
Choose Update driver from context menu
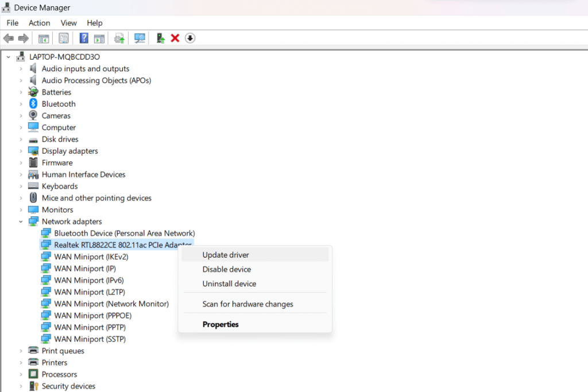tap(226, 255)
